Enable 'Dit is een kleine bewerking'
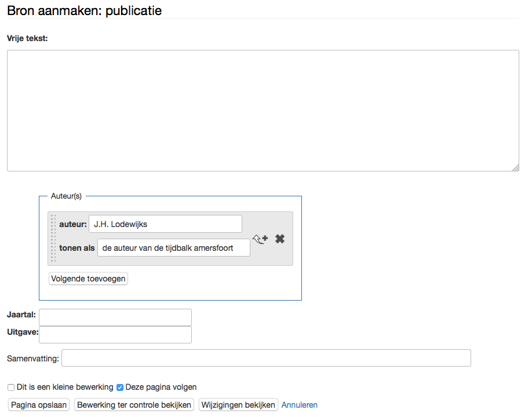Screen dimensions: 532x417 [x=10, y=387]
